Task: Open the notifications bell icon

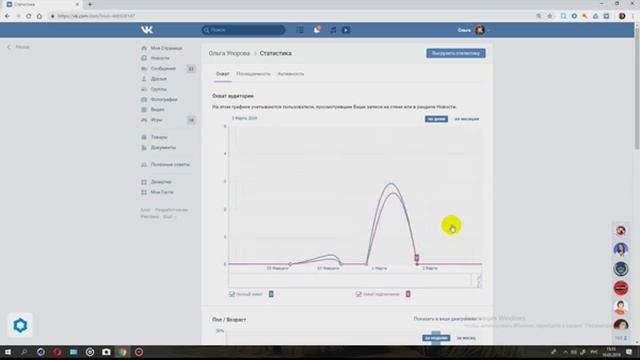Action: [x=317, y=29]
